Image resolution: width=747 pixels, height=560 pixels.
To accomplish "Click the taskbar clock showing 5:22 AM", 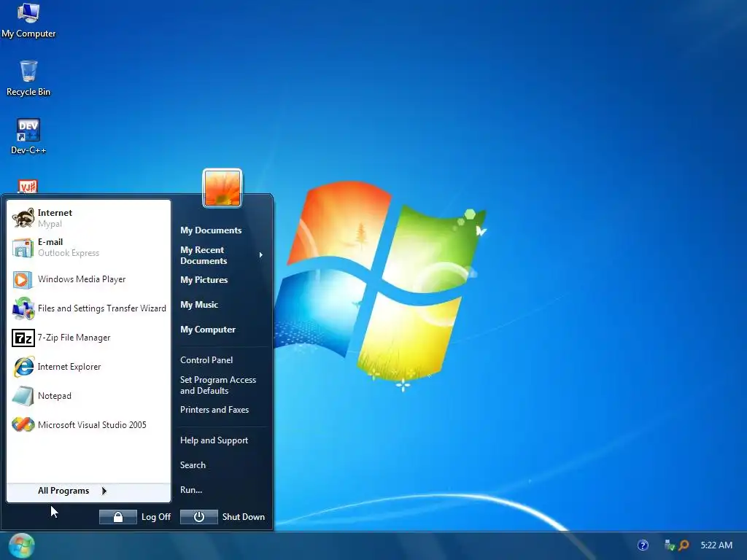I will [716, 545].
